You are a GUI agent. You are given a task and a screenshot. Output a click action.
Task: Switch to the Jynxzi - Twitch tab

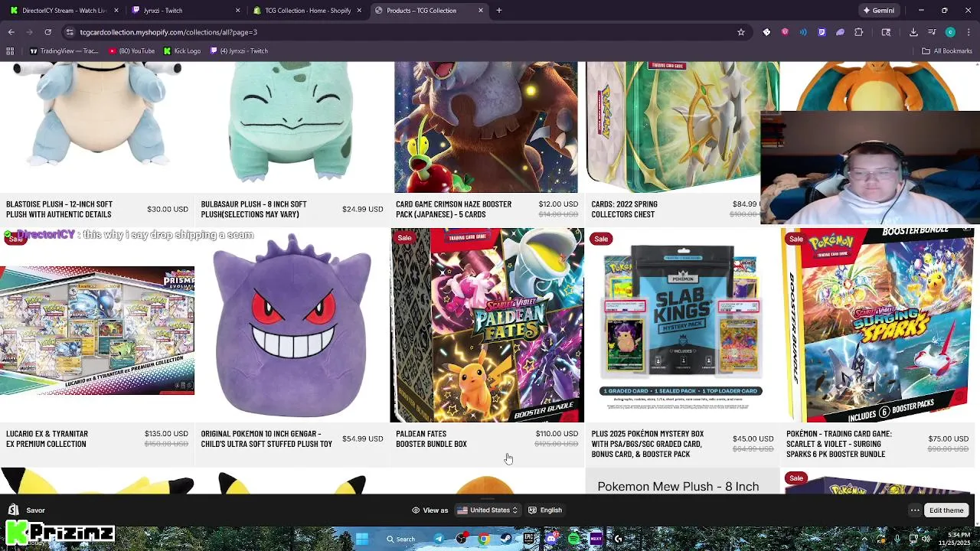pos(185,11)
